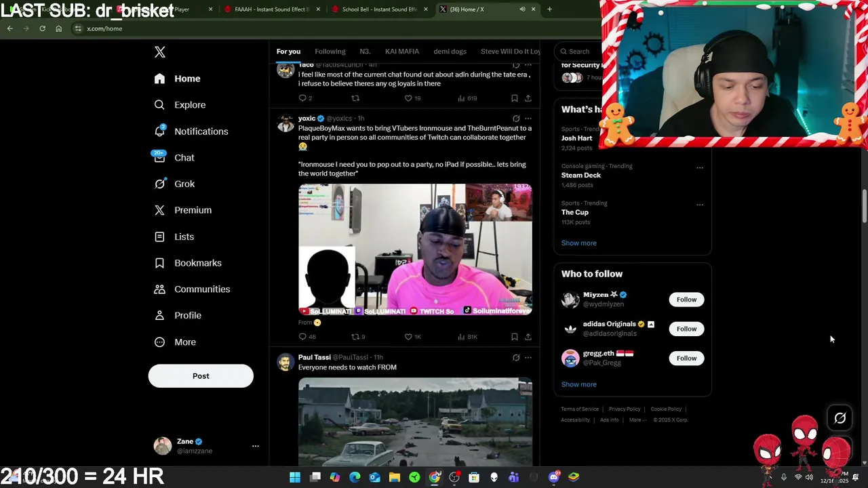The image size is (868, 488).
Task: Switch to the For you tab
Action: [288, 52]
